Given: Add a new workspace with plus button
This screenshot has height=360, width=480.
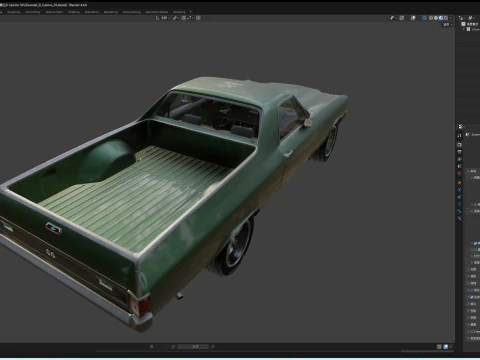Looking at the screenshot, I should (190, 12).
